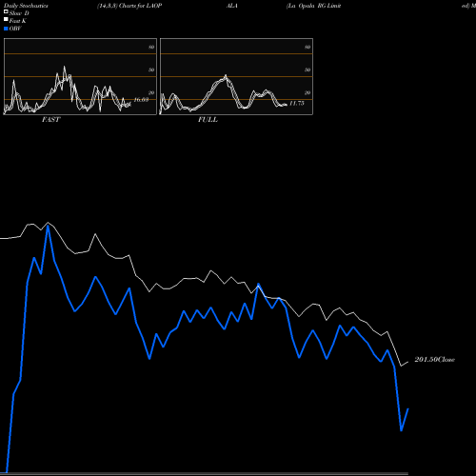
Task: Click the blue OBV legend swatch
Action: coord(6,29)
